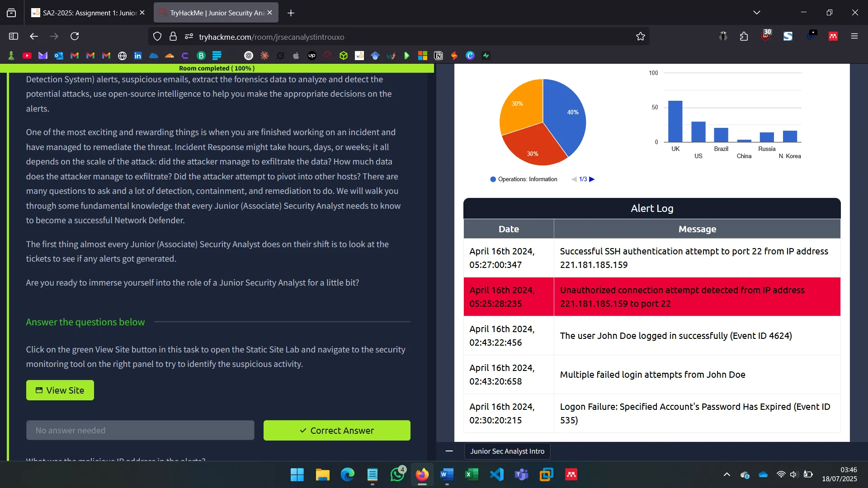The height and width of the screenshot is (488, 868).
Task: Open the tab list dropdown
Action: click(x=757, y=12)
